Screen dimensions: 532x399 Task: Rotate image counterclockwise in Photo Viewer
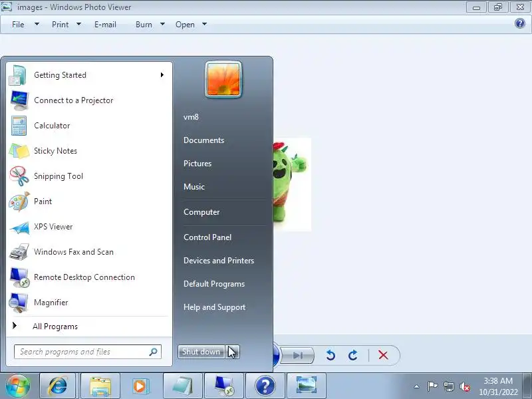pyautogui.click(x=331, y=355)
